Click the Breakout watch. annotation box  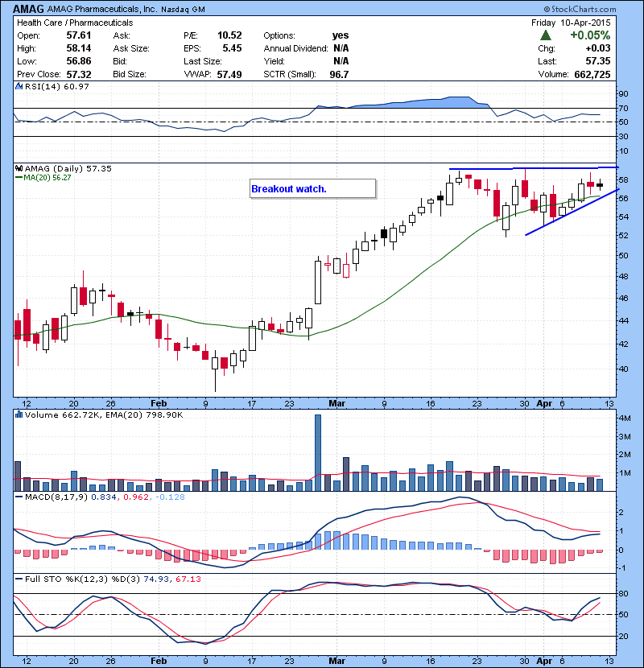[x=313, y=188]
